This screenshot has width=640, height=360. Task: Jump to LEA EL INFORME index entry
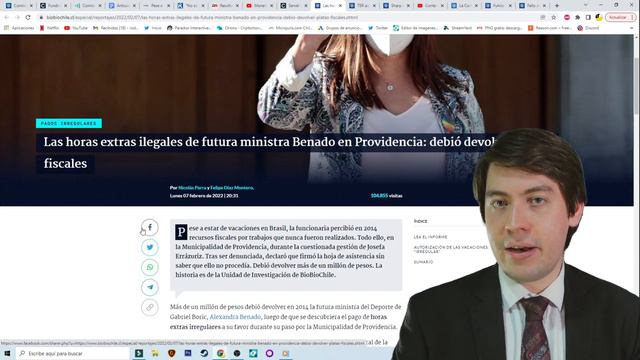point(430,237)
